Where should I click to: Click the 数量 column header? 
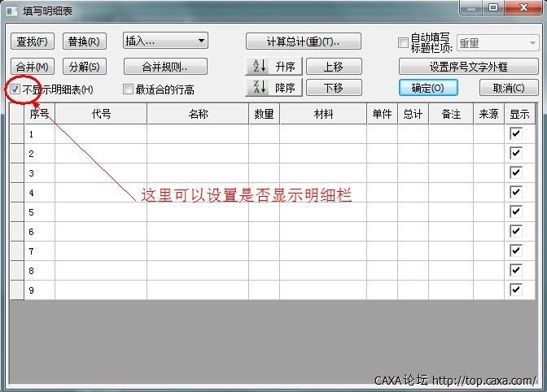tap(264, 114)
